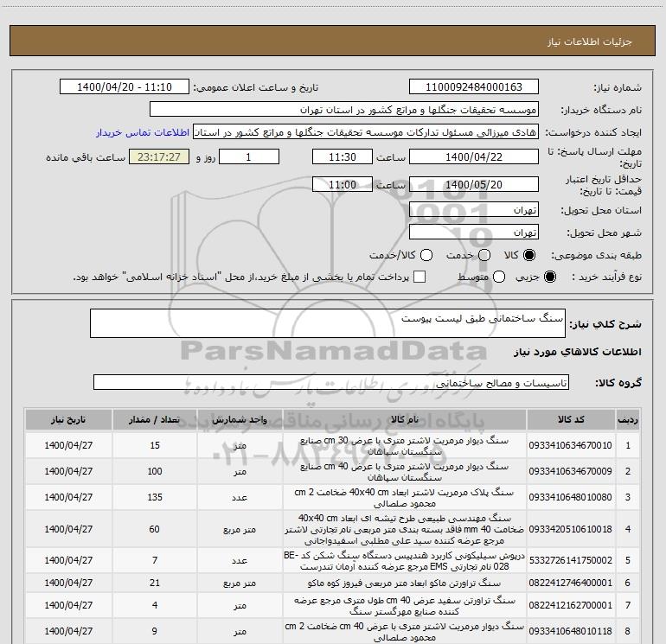Click the delivery city field تهران
666x644 pixels.
click(x=474, y=233)
